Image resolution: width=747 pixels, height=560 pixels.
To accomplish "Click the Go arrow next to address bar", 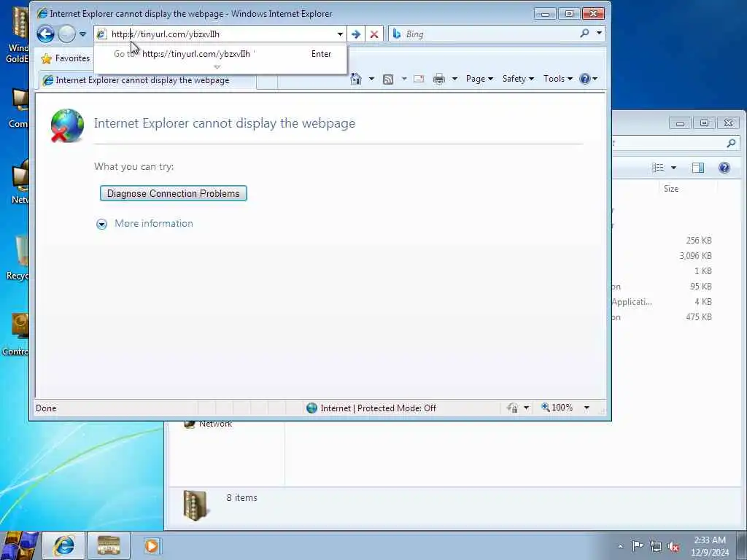I will click(356, 34).
